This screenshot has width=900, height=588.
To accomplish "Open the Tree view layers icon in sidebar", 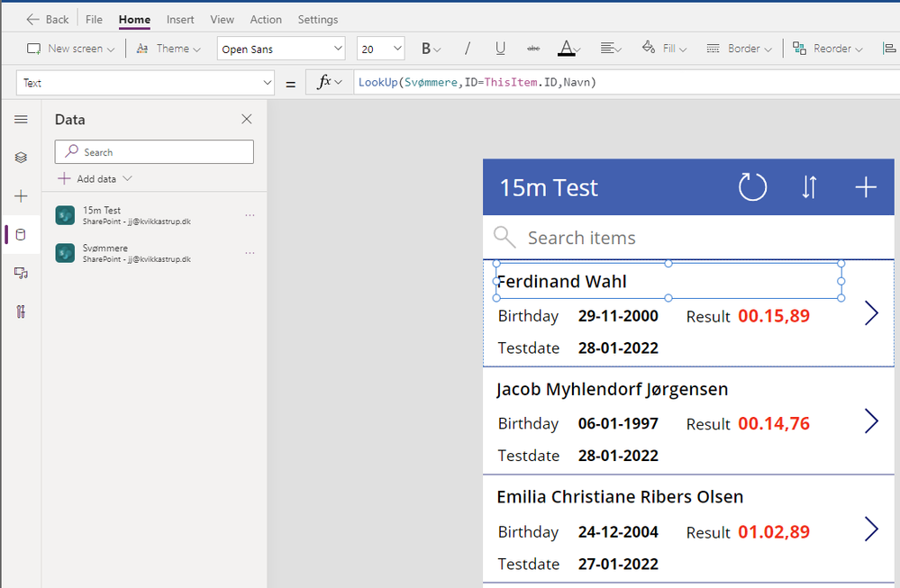I will pyautogui.click(x=21, y=158).
